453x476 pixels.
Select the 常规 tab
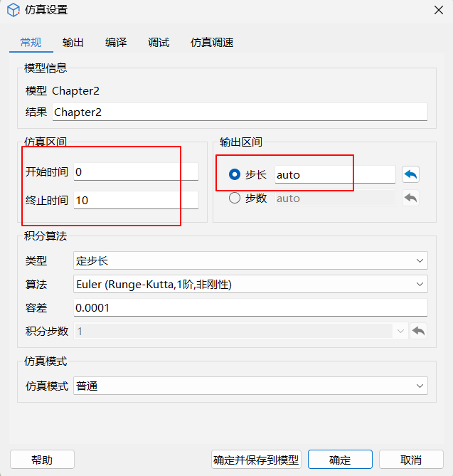(x=31, y=43)
